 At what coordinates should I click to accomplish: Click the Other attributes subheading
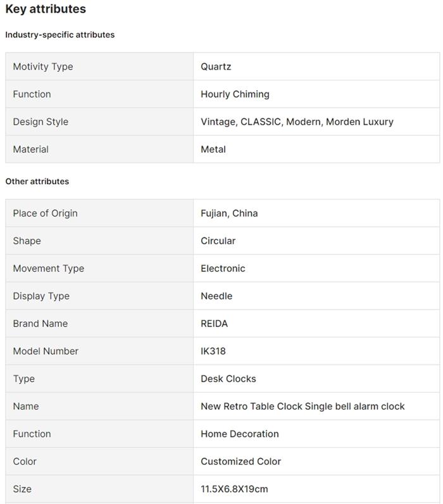[x=37, y=181]
